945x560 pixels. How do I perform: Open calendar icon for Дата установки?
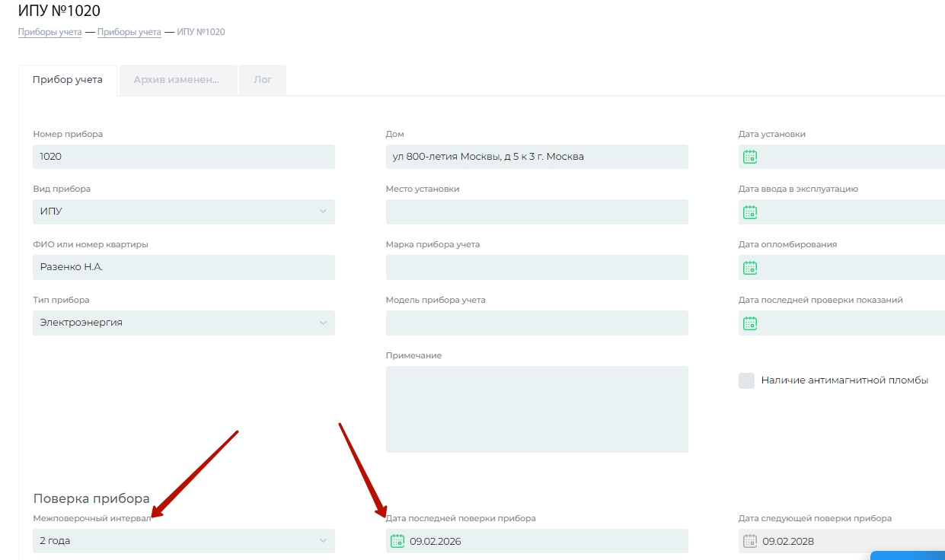(750, 157)
